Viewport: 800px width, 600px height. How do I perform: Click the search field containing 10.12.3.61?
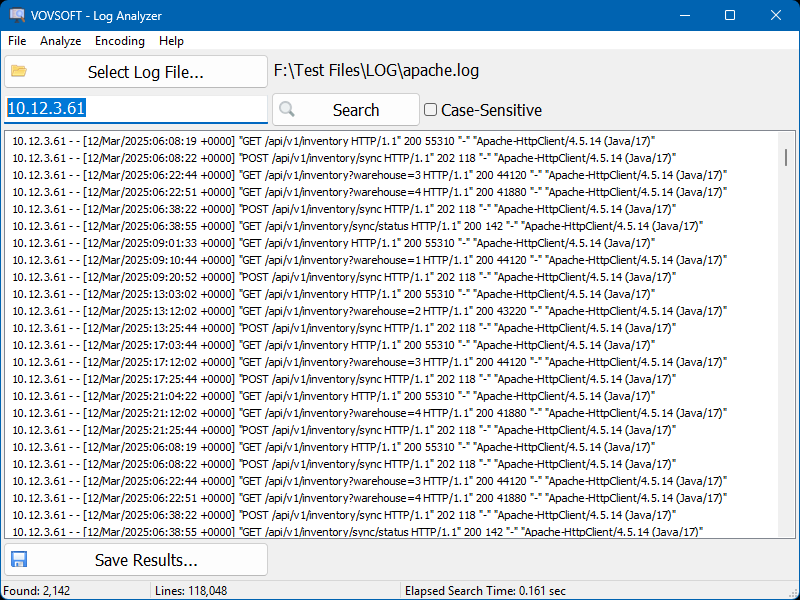point(136,109)
